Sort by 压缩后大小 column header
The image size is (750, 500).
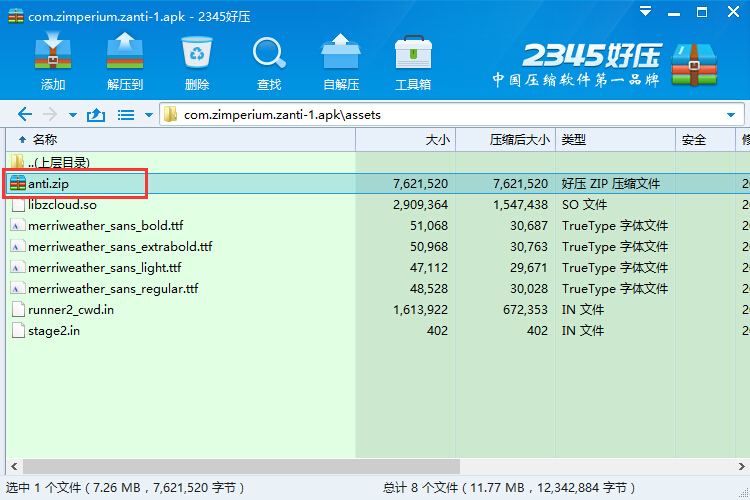(506, 140)
